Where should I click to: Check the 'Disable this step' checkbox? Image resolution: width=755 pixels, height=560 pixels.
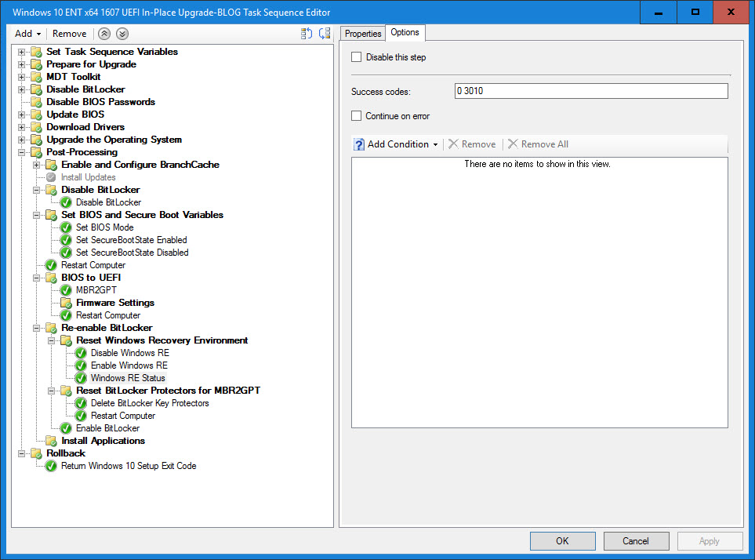[x=357, y=57]
